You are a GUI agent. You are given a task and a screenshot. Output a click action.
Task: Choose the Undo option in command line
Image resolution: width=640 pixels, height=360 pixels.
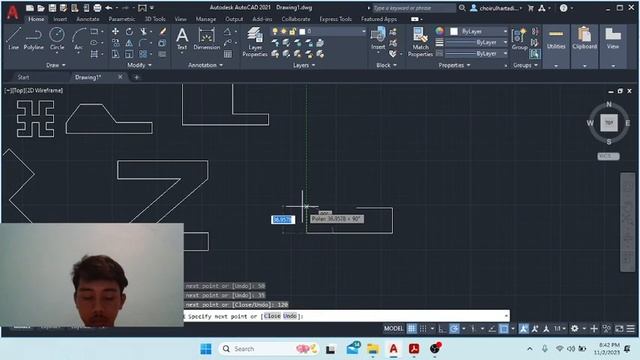pyautogui.click(x=290, y=316)
